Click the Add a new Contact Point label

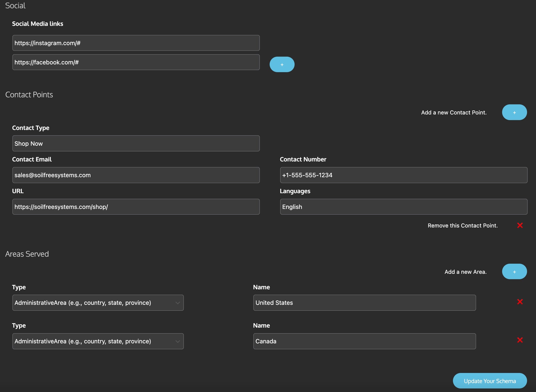[x=454, y=112]
